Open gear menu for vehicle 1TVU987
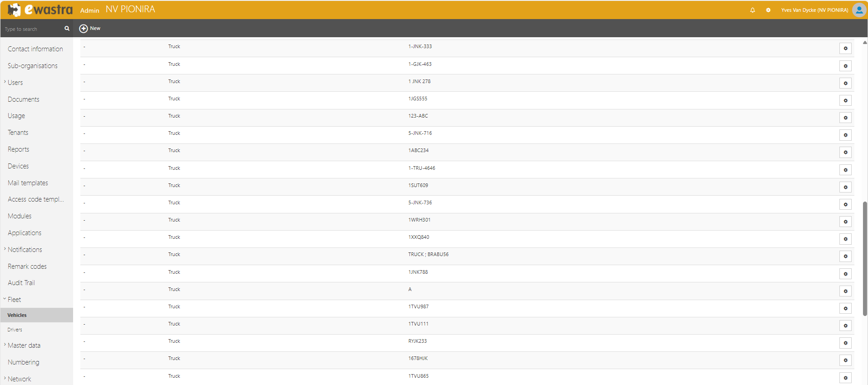868x385 pixels. pos(845,308)
